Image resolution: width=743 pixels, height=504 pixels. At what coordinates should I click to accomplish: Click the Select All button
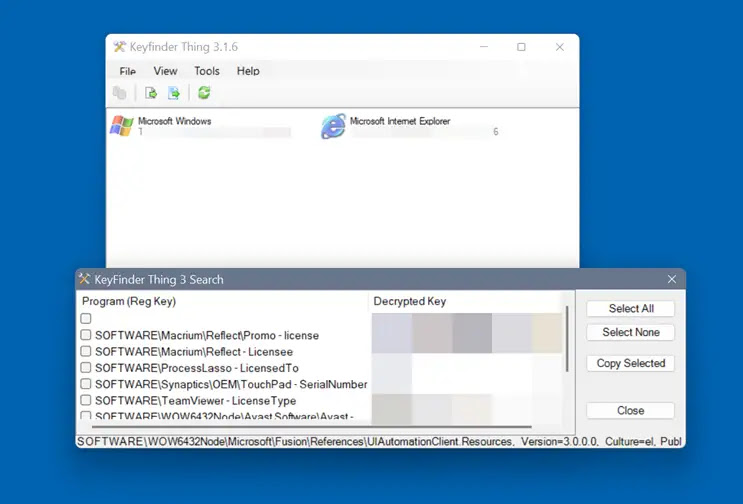(x=631, y=308)
